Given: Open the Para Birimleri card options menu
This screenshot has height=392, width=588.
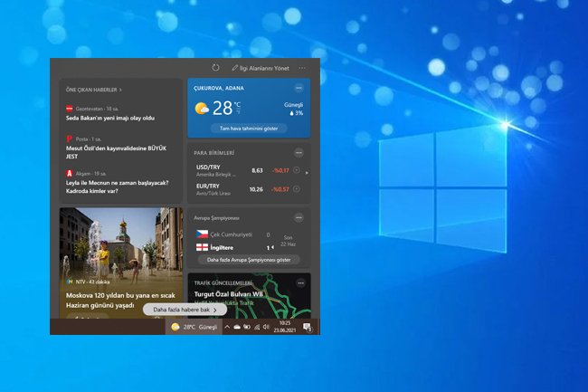Looking at the screenshot, I should [x=299, y=153].
